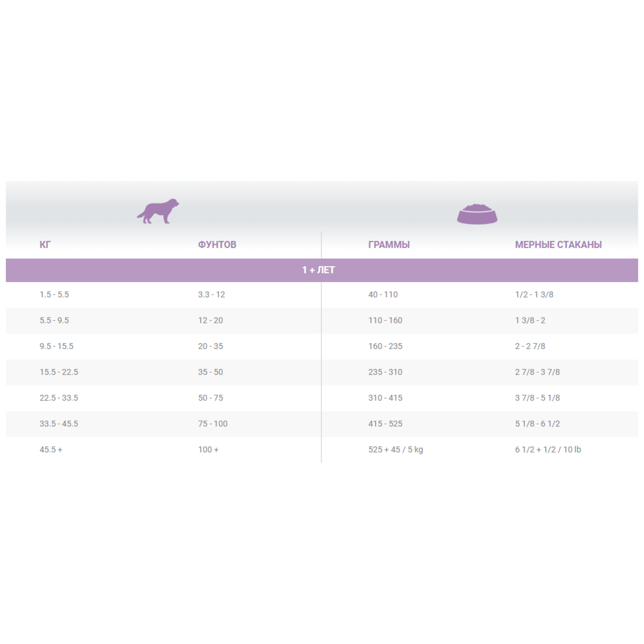Click the 525 + 45 / 5 kg cell

tap(395, 450)
